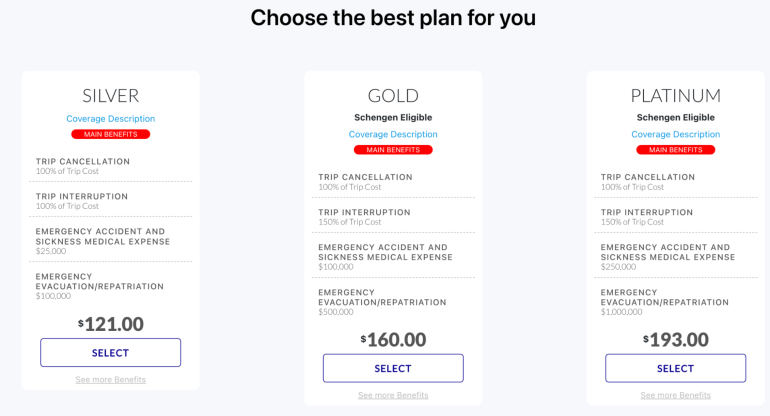This screenshot has height=416, width=770.
Task: Open Gold plan Coverage Description
Action: [x=393, y=134]
